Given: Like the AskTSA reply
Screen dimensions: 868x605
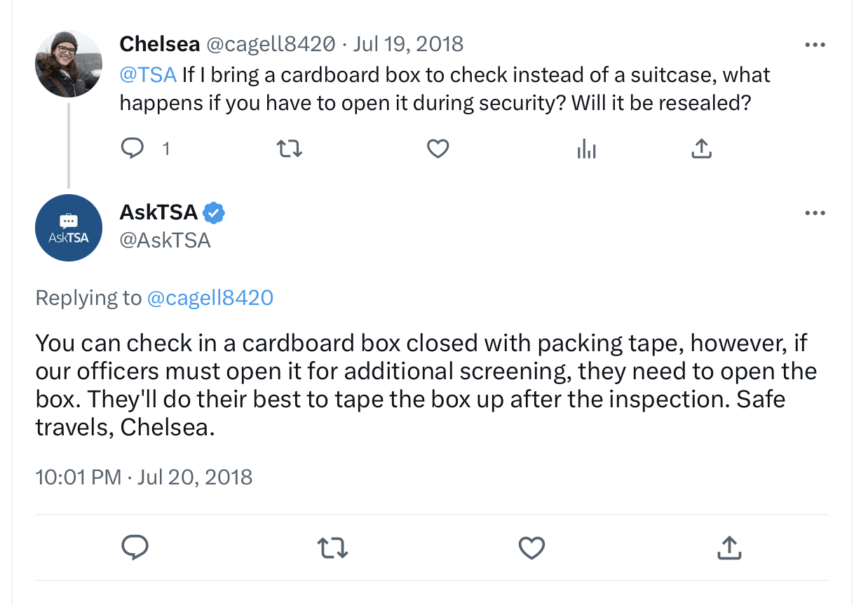Looking at the screenshot, I should coord(531,548).
